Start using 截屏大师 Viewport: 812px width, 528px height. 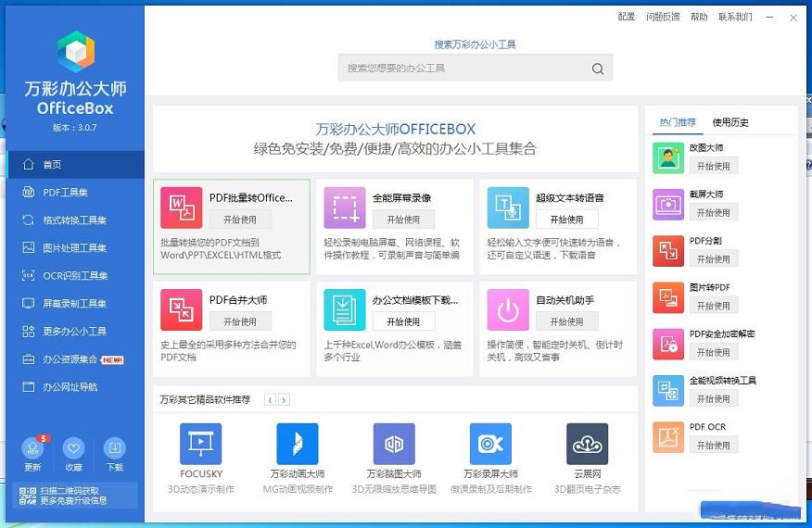pos(714,213)
